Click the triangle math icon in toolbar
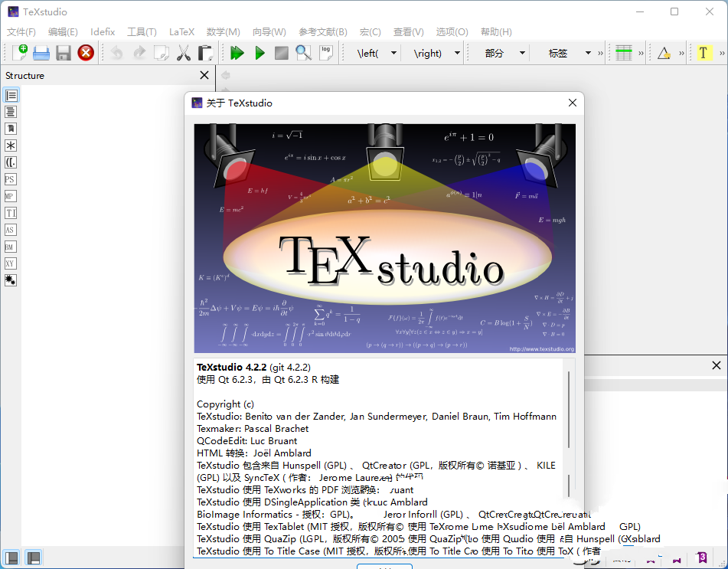728x569 pixels. (664, 53)
